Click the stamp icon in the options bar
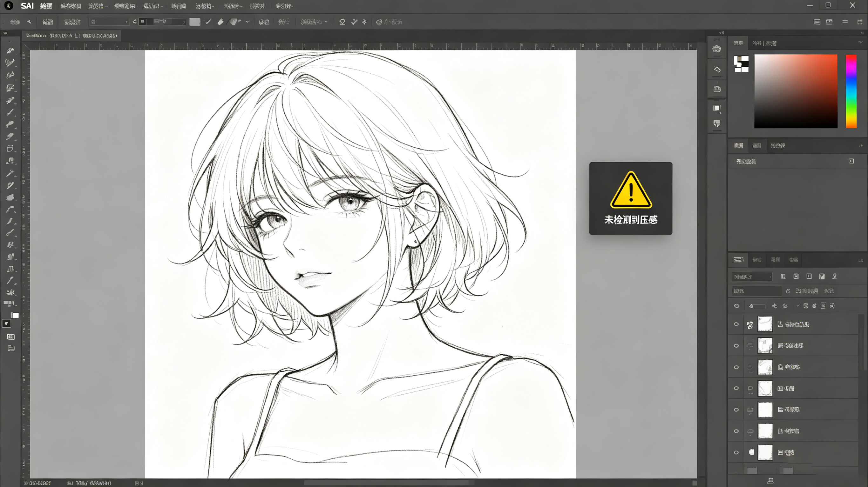 342,22
